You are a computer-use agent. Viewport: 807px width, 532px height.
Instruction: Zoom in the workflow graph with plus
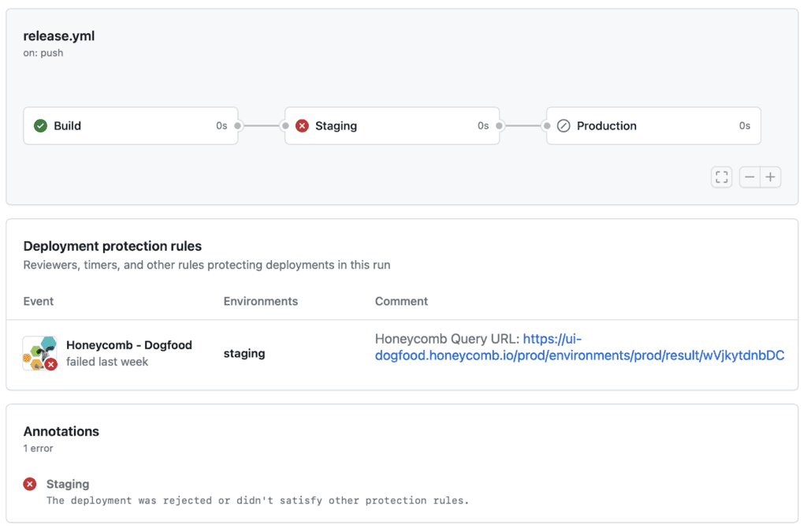click(x=770, y=177)
